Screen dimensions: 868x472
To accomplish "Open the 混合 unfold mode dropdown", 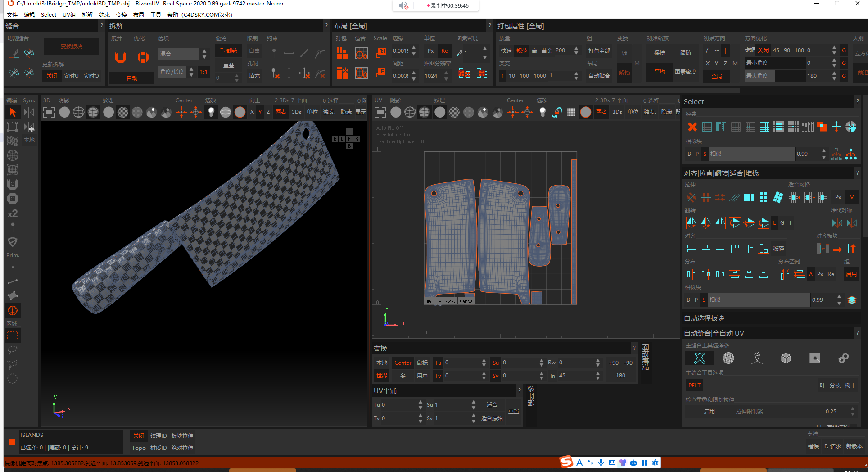I will click(179, 54).
